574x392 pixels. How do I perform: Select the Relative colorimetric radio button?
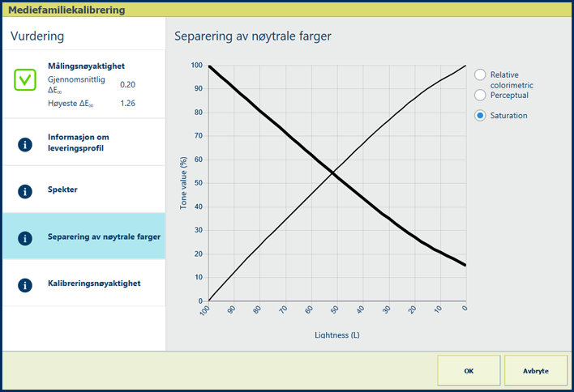point(480,75)
